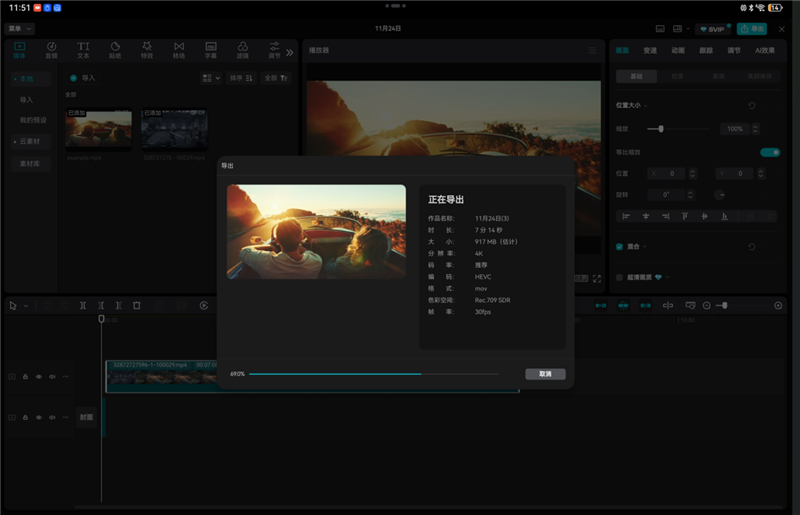Select the 文本 (Text) tool icon
This screenshot has height=515, width=800.
pos(83,48)
